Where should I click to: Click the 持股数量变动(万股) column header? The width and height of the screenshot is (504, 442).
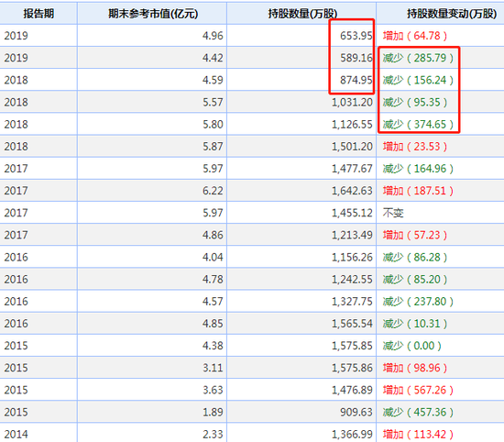click(452, 14)
